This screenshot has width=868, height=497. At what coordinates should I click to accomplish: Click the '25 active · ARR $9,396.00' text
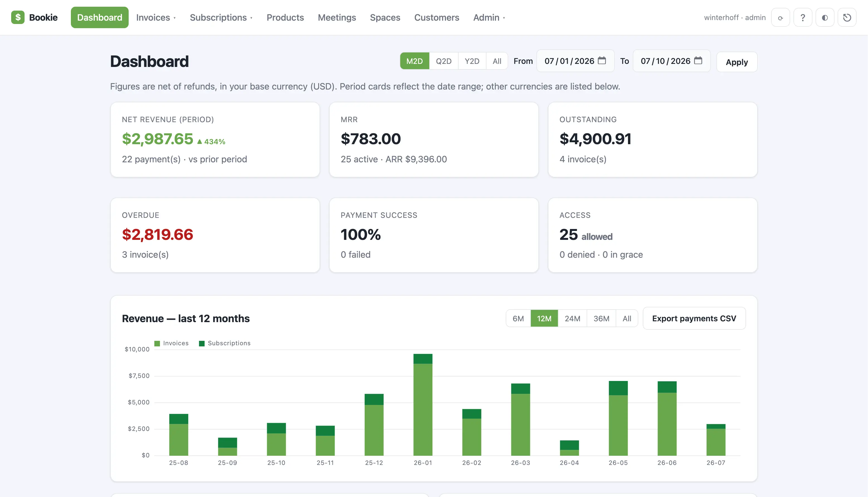(394, 159)
